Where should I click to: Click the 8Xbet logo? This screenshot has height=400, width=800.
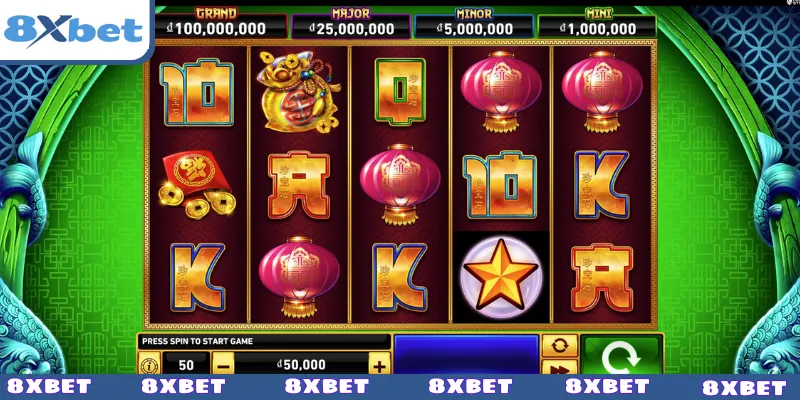(74, 29)
